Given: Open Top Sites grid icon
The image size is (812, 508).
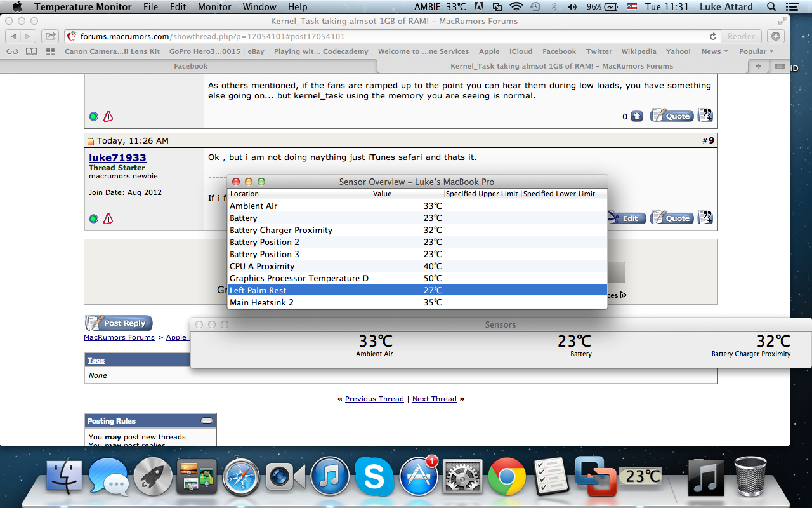Looking at the screenshot, I should [x=51, y=51].
